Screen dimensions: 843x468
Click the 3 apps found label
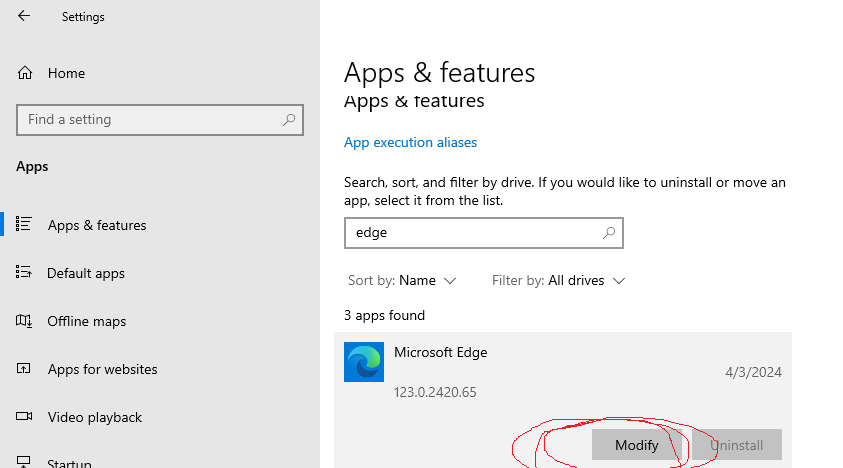coord(384,315)
